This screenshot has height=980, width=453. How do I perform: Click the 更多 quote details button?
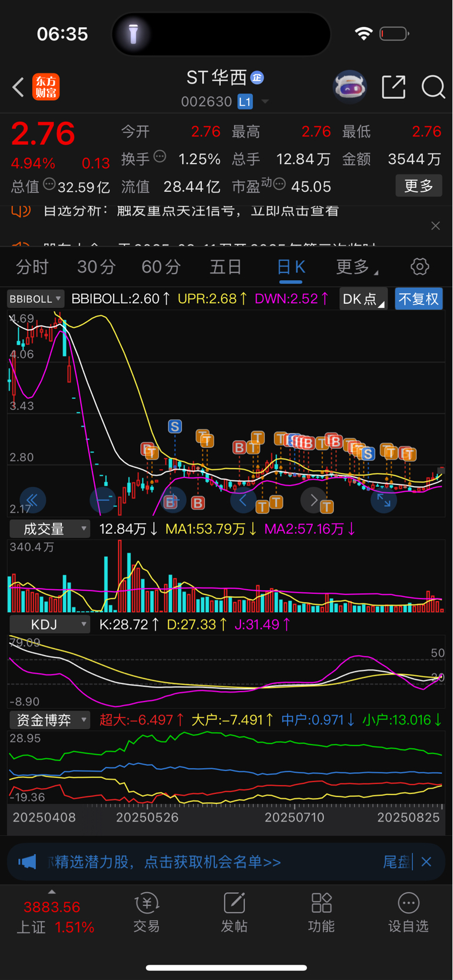(419, 186)
